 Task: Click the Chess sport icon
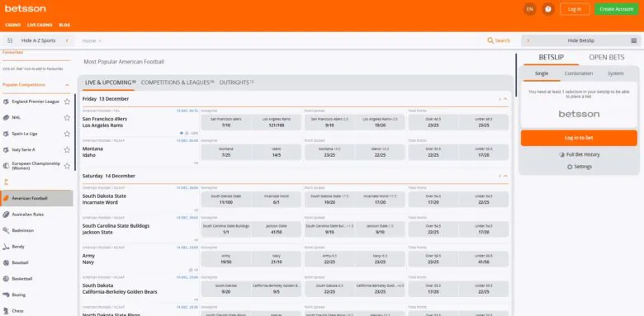click(6, 311)
